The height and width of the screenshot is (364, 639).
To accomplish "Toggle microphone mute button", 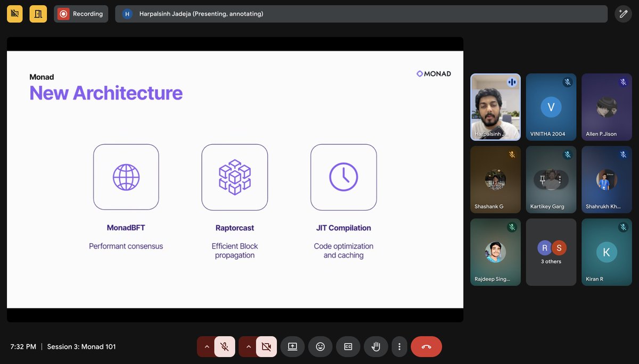I will 225,346.
